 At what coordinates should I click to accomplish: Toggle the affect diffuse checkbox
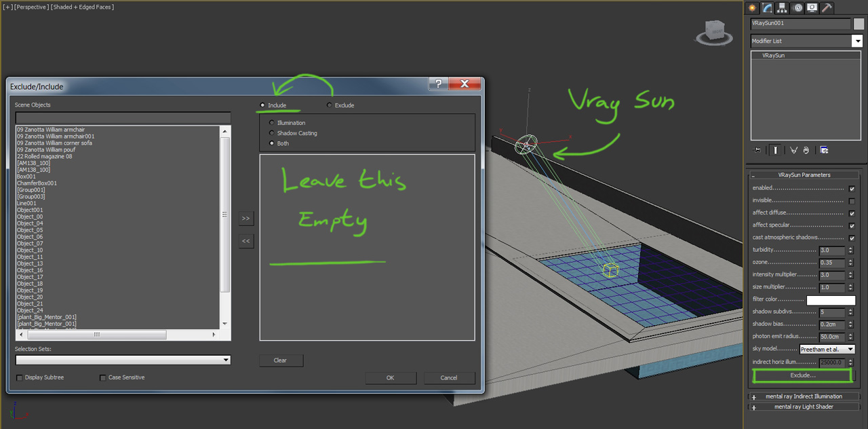point(852,213)
